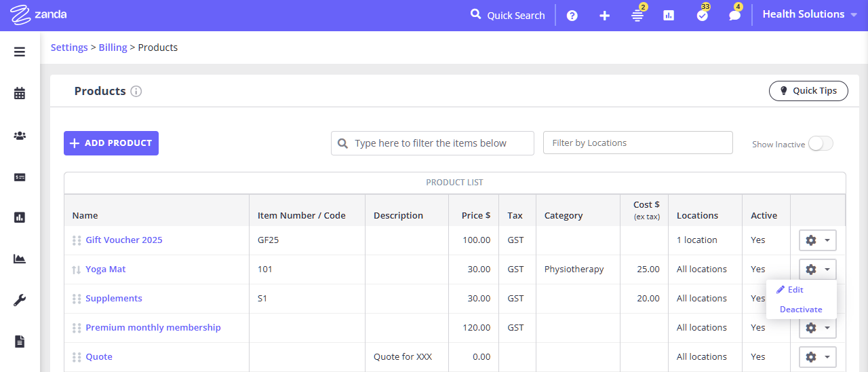The height and width of the screenshot is (372, 868).
Task: Open the help question mark icon
Action: click(572, 16)
